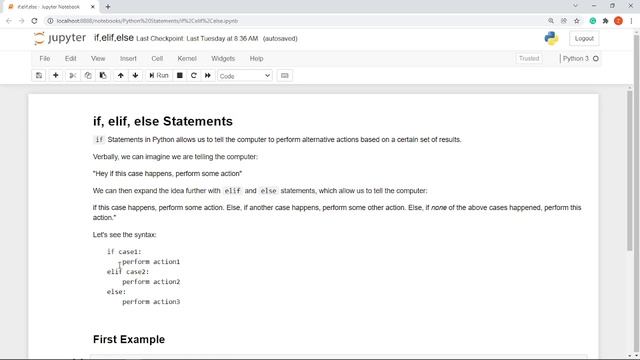Open the Edit menu
Screen dimensions: 640x360
[70, 59]
